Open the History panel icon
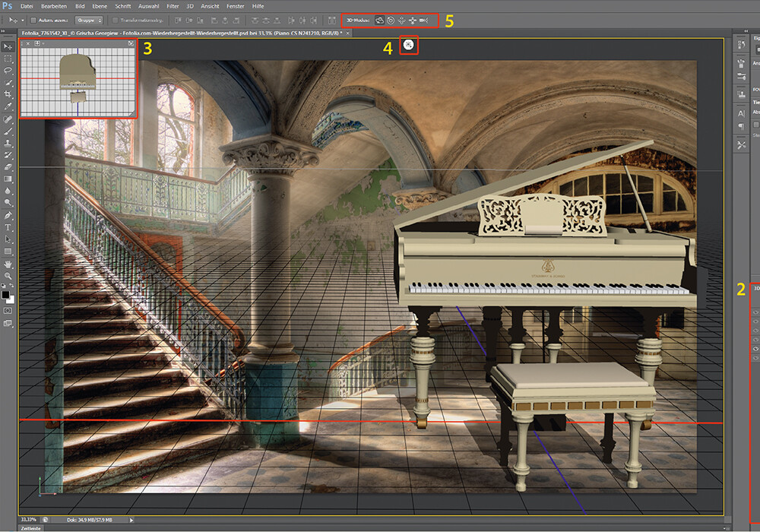The width and height of the screenshot is (760, 532). (x=741, y=45)
